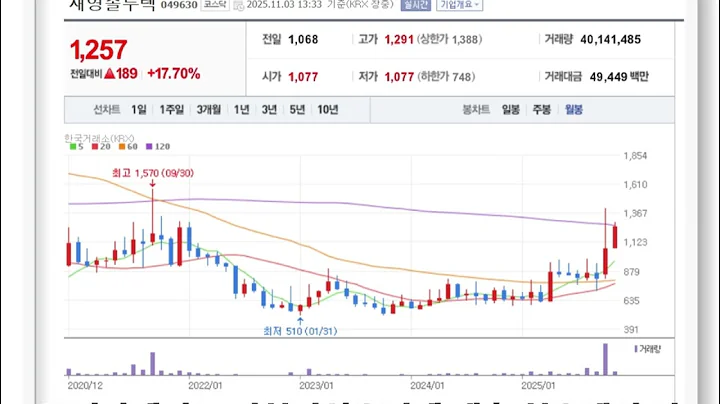Click the orange 60-day moving average legend
This screenshot has height=404, width=720.
coord(128,146)
